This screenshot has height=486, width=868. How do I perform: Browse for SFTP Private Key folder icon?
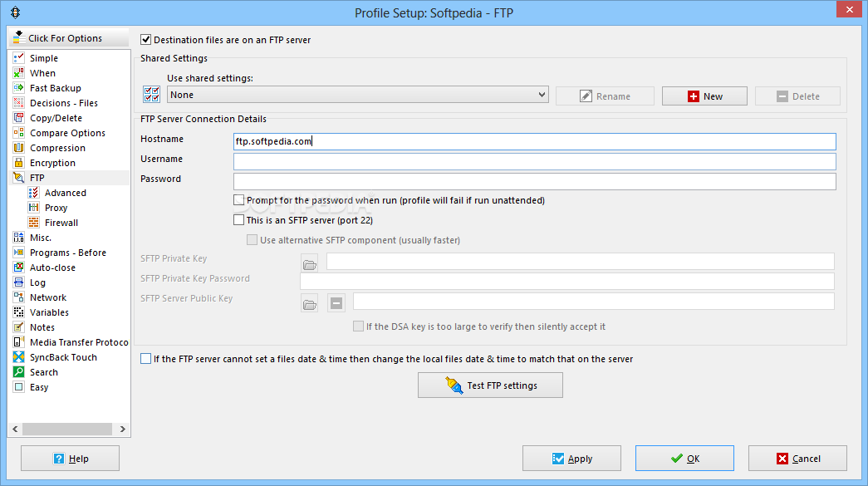[x=310, y=264]
